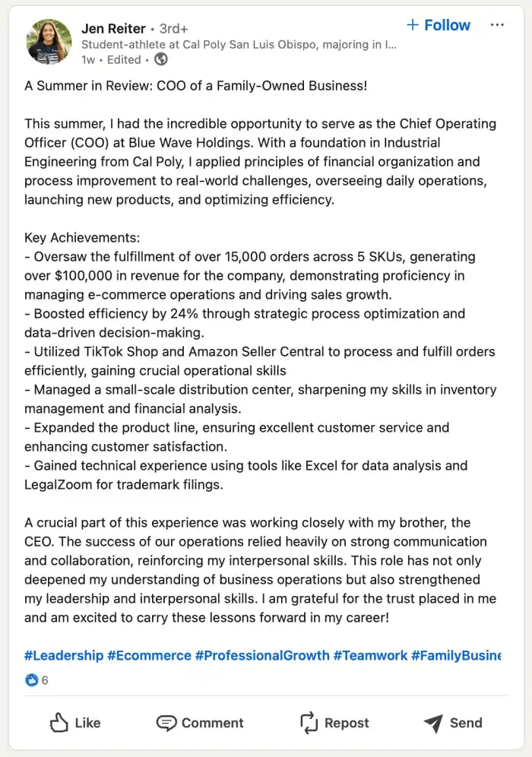
Task: Click the plus icon beside Follow
Action: [x=413, y=25]
